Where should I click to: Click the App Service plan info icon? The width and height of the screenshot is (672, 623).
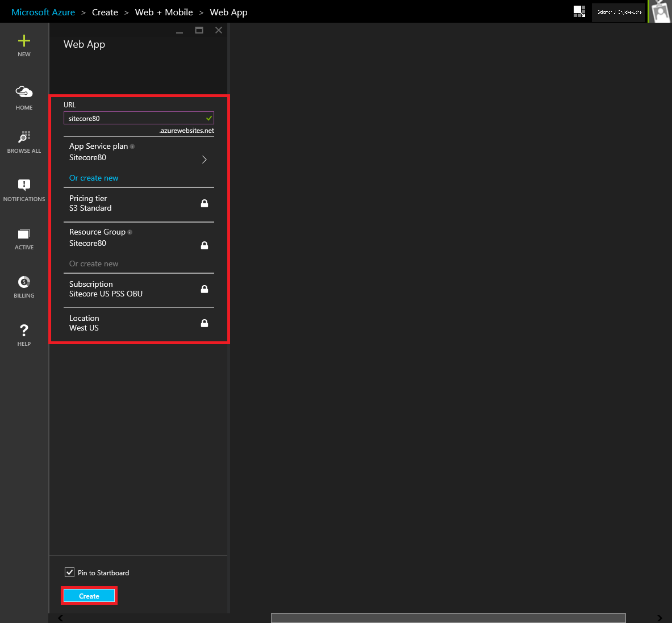132,146
